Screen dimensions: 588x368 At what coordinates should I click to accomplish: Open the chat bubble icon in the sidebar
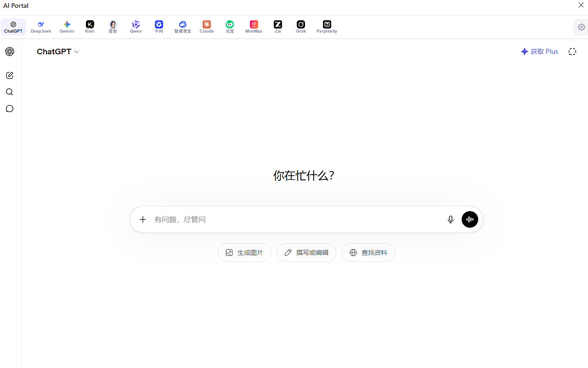coord(10,109)
